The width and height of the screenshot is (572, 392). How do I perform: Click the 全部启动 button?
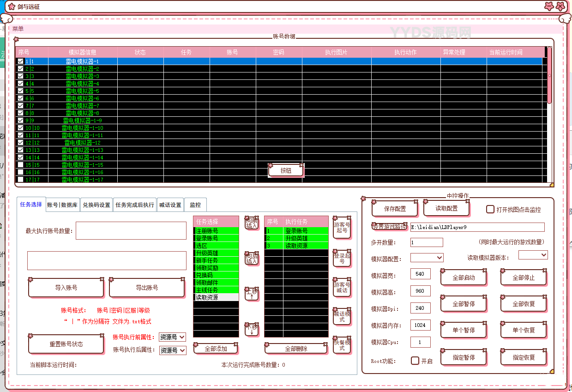point(464,278)
